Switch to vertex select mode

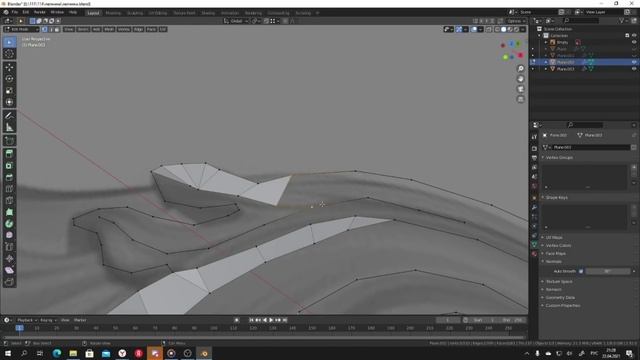point(44,29)
